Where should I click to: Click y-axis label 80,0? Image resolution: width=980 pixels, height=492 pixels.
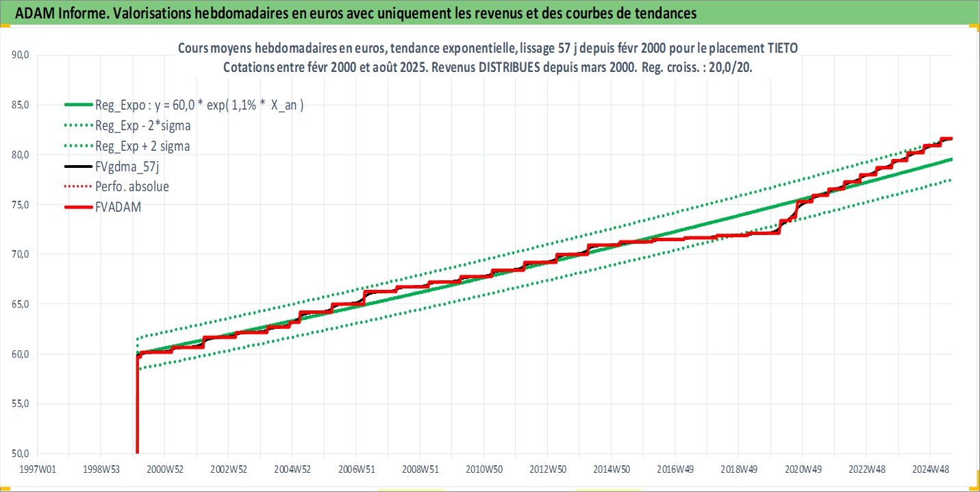click(21, 155)
